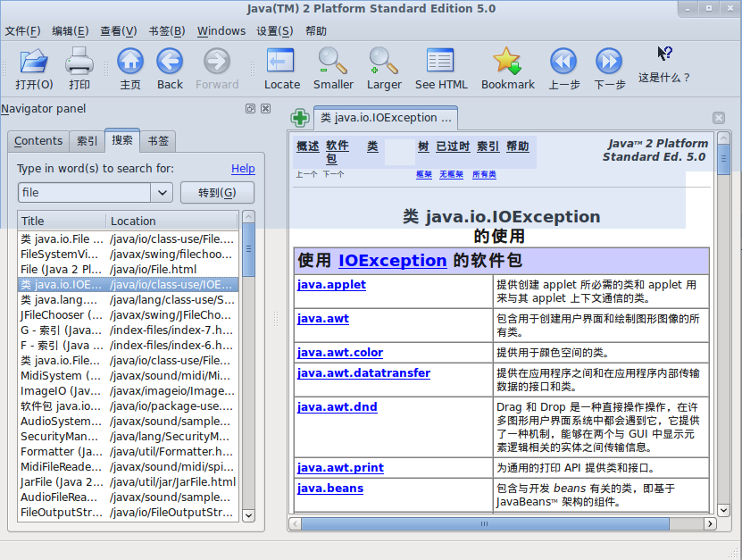Open the java.awt.datatransfer package link
The width and height of the screenshot is (742, 560).
[363, 373]
